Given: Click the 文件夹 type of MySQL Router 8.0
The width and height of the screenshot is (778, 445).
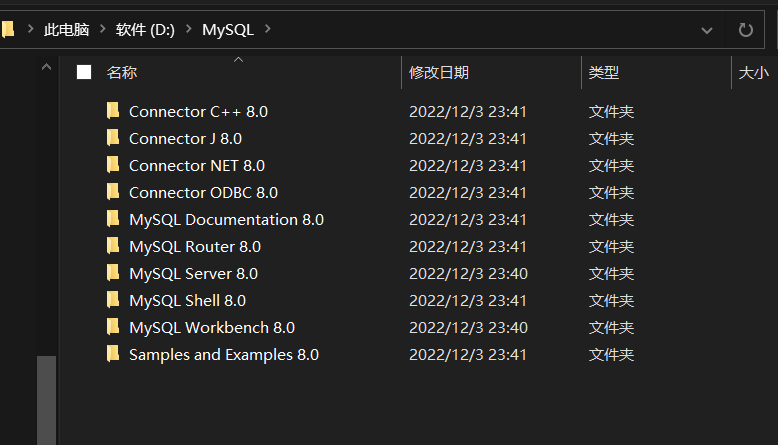Looking at the screenshot, I should (x=611, y=247).
